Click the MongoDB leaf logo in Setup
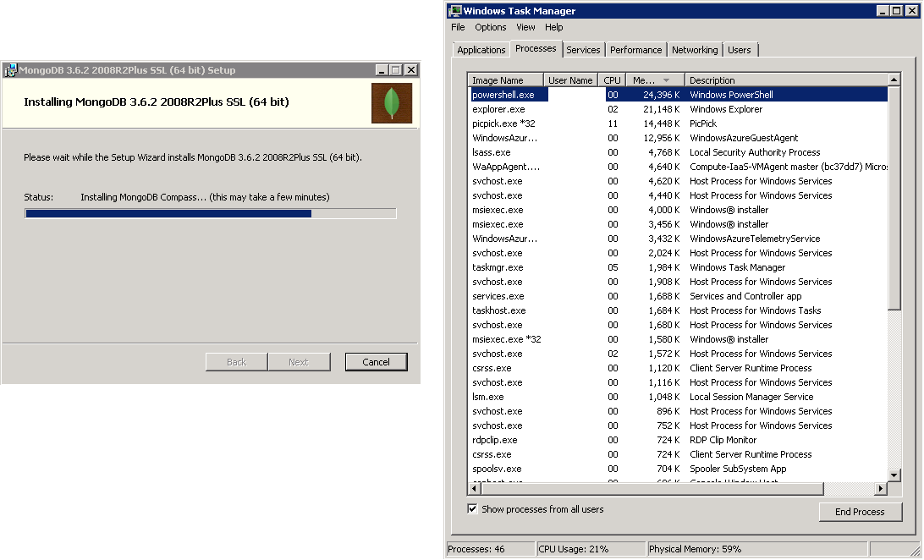924x560 pixels. coord(391,103)
